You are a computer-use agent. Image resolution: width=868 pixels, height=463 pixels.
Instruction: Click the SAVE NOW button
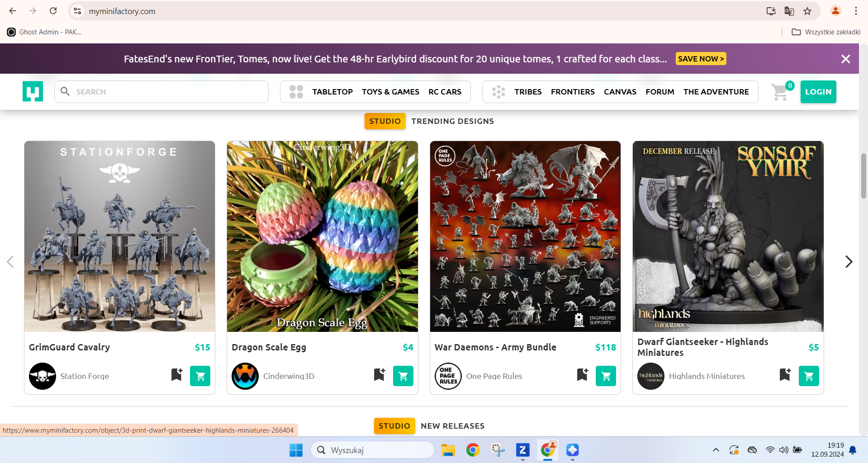tap(701, 59)
